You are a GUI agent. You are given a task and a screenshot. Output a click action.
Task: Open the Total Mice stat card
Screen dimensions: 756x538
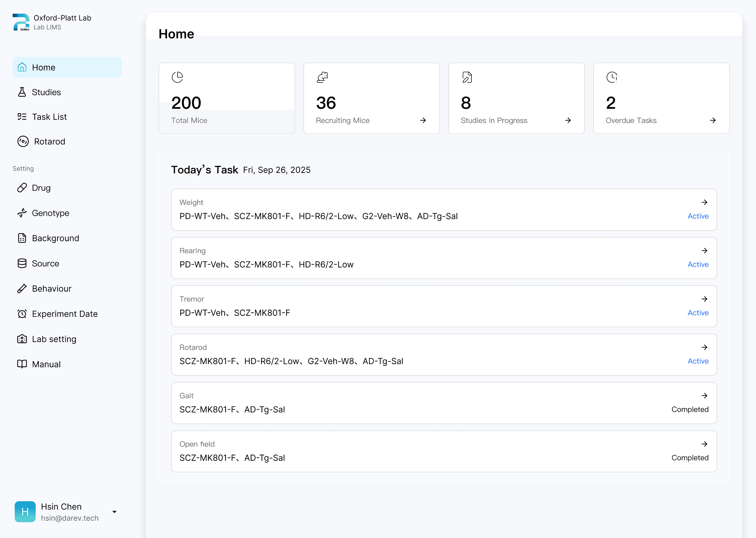(227, 98)
